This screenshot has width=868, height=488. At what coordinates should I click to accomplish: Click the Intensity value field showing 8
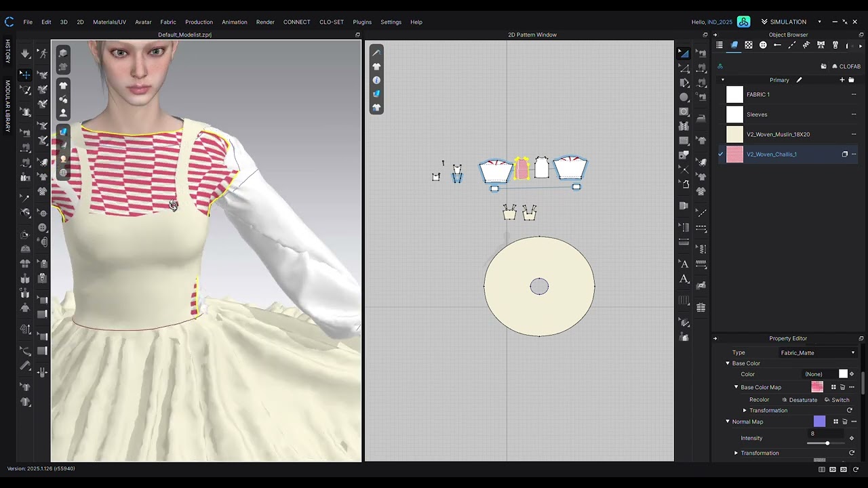[826, 434]
